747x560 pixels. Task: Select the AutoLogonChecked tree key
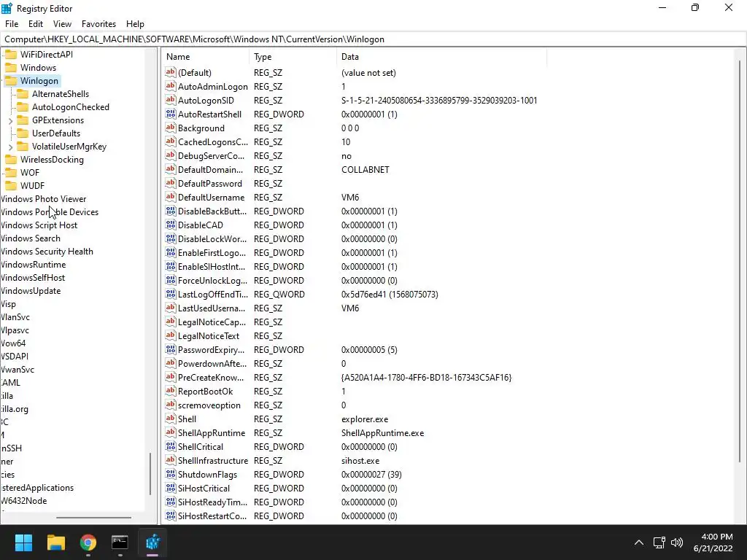pyautogui.click(x=71, y=107)
